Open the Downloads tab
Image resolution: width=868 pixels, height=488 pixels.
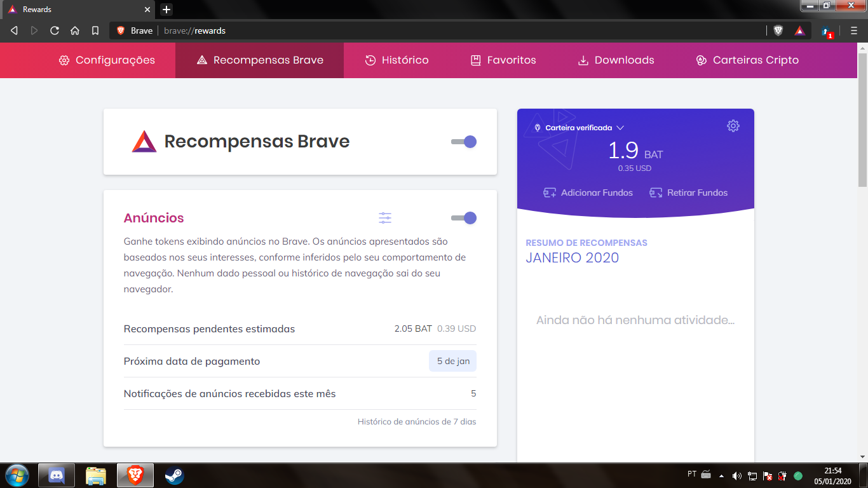pyautogui.click(x=615, y=60)
